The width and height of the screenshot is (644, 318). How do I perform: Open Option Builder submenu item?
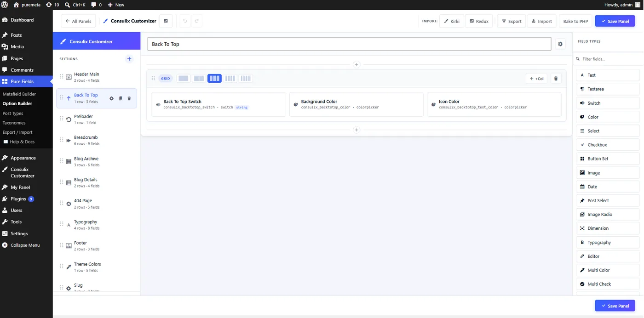[x=17, y=103]
